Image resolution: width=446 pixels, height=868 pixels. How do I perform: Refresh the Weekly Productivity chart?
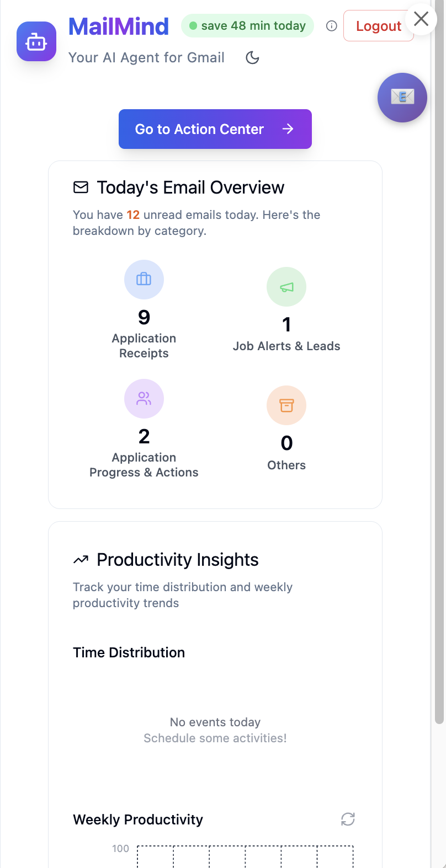coord(348,819)
